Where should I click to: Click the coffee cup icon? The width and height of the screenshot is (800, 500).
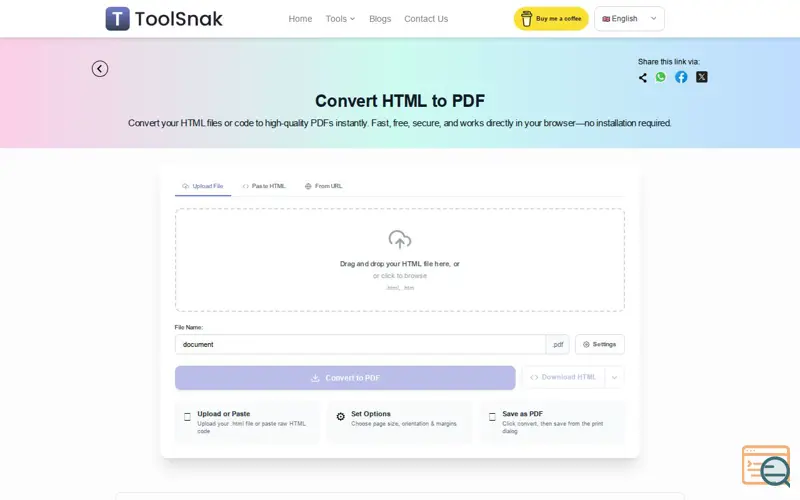point(527,19)
